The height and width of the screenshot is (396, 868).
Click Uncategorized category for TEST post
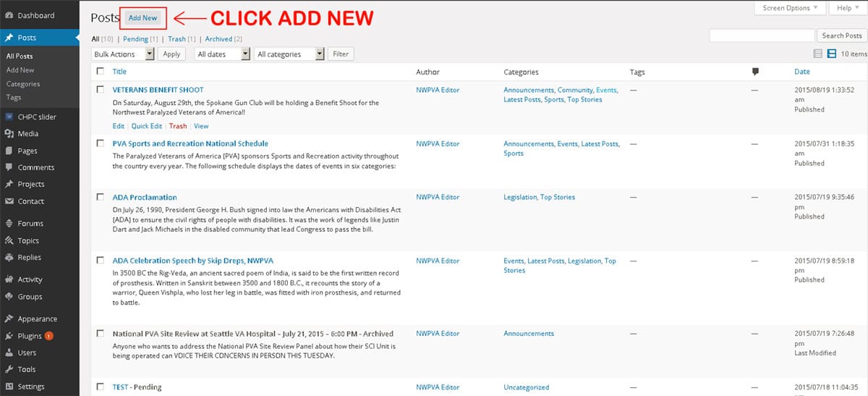[527, 387]
